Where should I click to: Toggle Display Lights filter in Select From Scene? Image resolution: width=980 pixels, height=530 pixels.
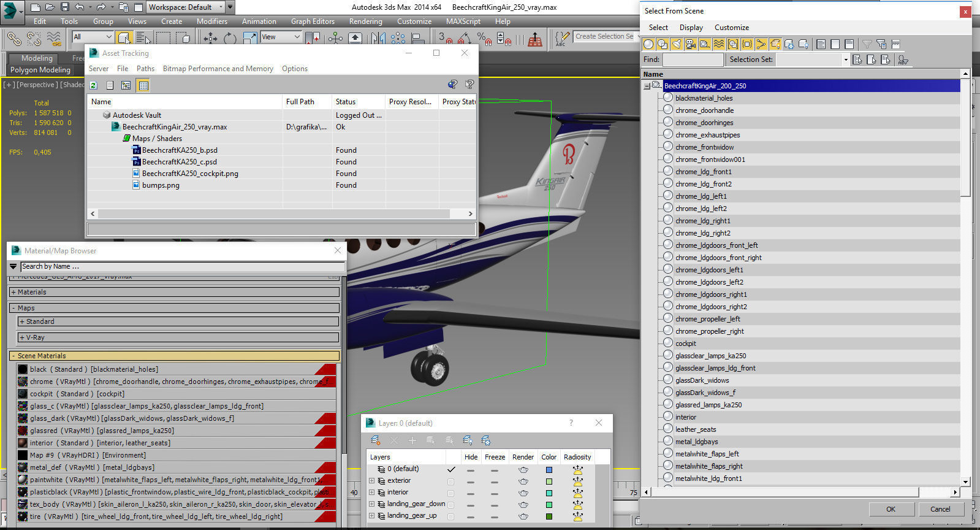pyautogui.click(x=677, y=44)
